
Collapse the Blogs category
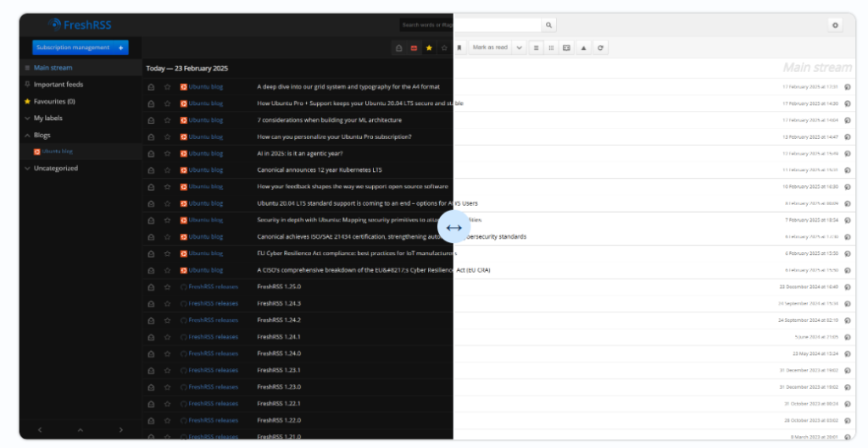pyautogui.click(x=27, y=135)
